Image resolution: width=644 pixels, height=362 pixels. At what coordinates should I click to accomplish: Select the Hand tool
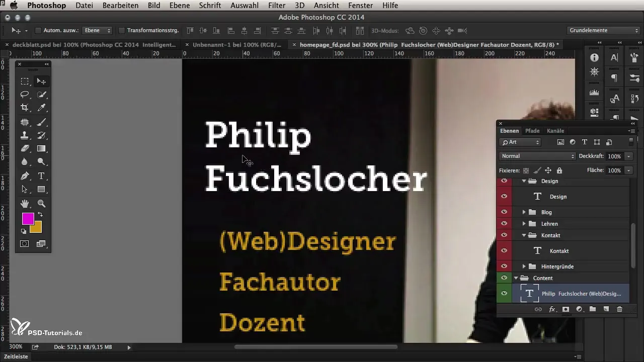25,204
